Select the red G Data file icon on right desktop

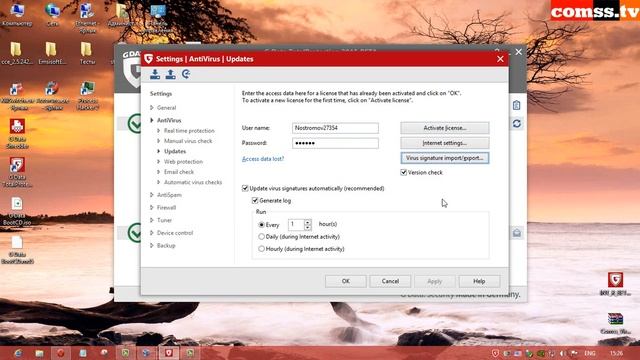(x=615, y=284)
